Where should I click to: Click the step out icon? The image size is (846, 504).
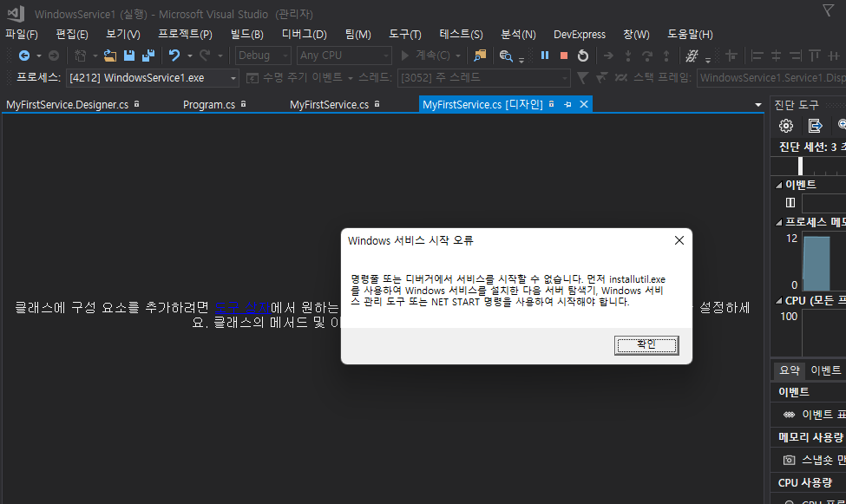(x=666, y=56)
